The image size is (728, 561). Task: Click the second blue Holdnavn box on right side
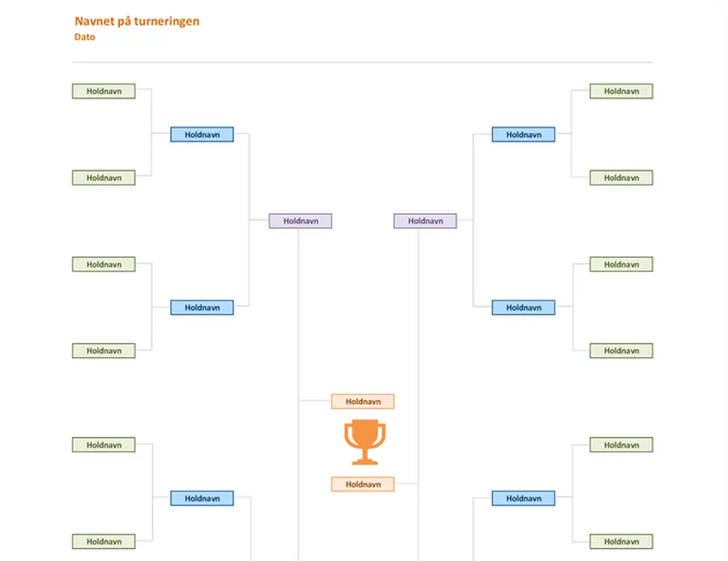(523, 308)
